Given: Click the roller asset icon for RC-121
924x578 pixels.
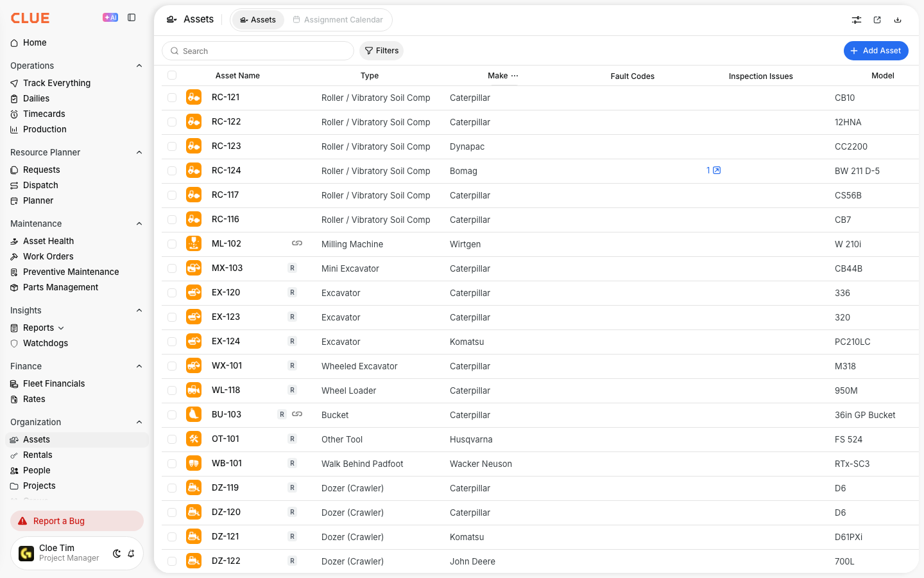Looking at the screenshot, I should (x=194, y=97).
